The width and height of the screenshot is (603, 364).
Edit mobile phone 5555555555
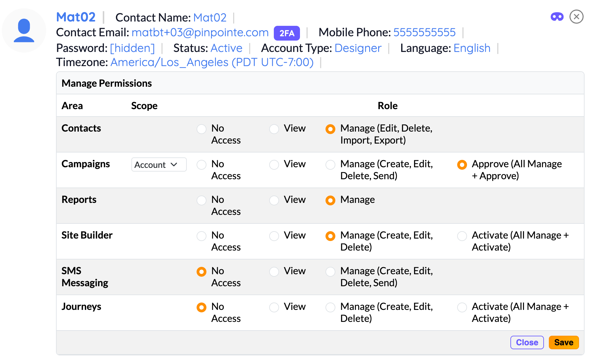point(425,32)
